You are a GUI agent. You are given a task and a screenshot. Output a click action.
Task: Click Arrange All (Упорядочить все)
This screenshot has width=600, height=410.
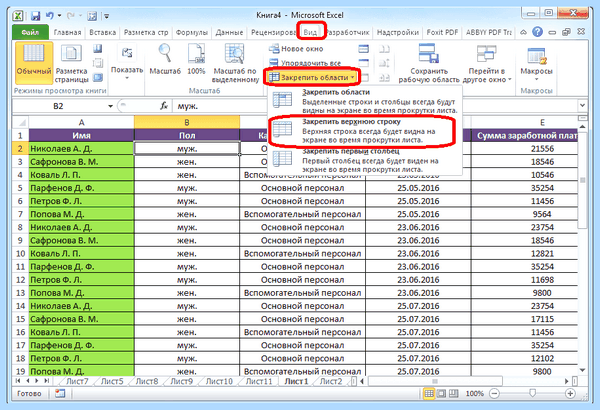305,63
